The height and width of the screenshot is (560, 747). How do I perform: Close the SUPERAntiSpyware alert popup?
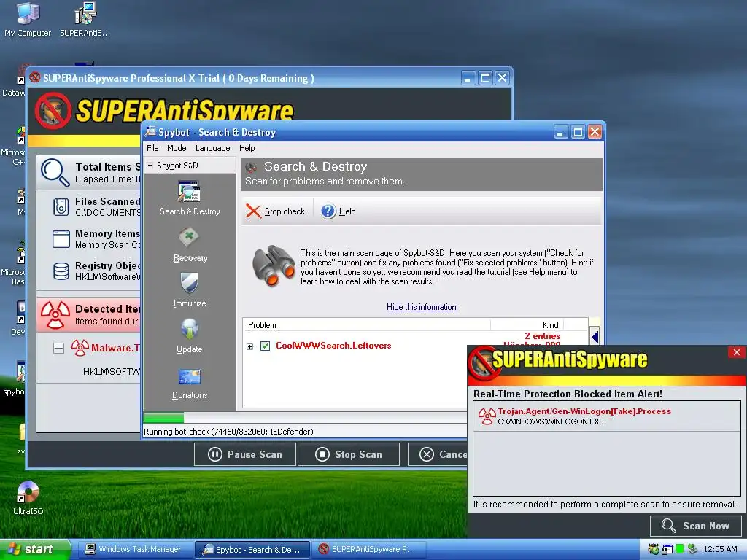click(737, 352)
